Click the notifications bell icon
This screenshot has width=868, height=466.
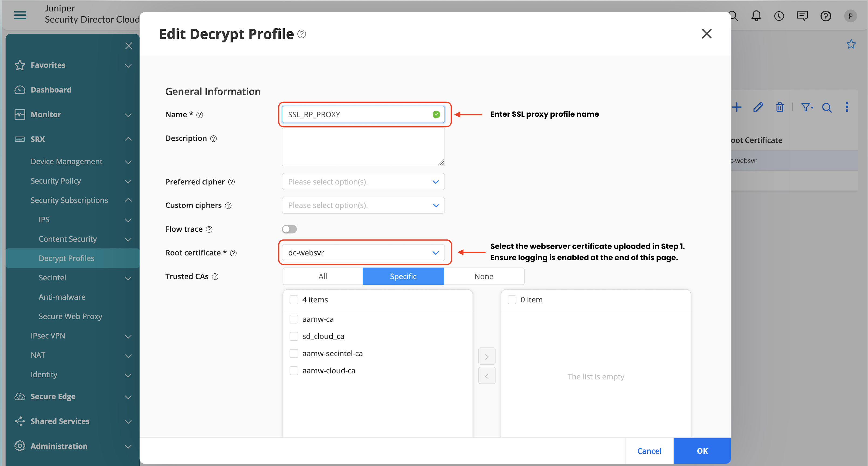tap(756, 16)
